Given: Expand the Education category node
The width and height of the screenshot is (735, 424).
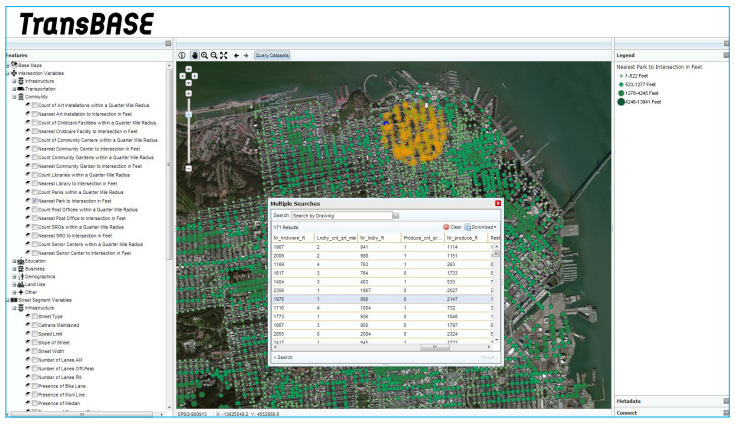Looking at the screenshot, I should click(14, 260).
